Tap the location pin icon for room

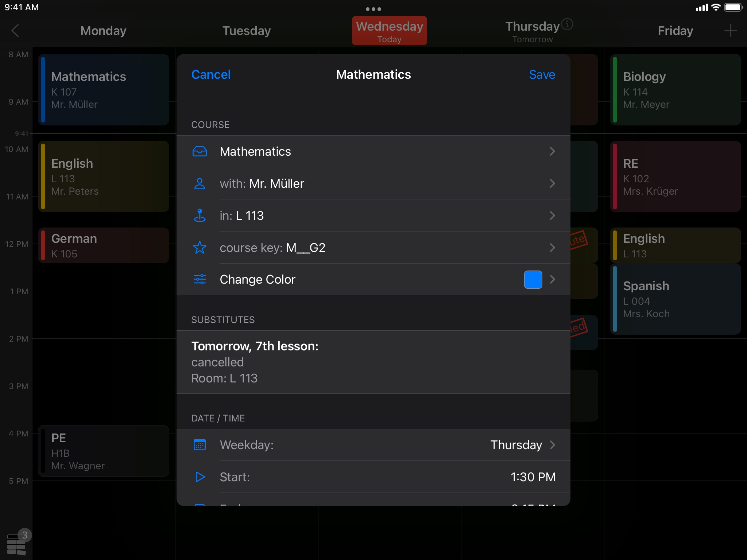tap(200, 215)
